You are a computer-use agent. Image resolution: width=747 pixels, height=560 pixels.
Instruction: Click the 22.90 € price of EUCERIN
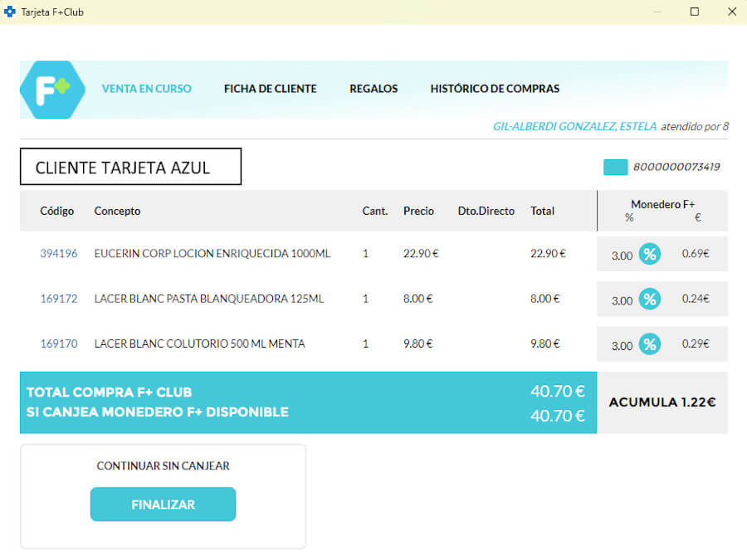tap(421, 253)
